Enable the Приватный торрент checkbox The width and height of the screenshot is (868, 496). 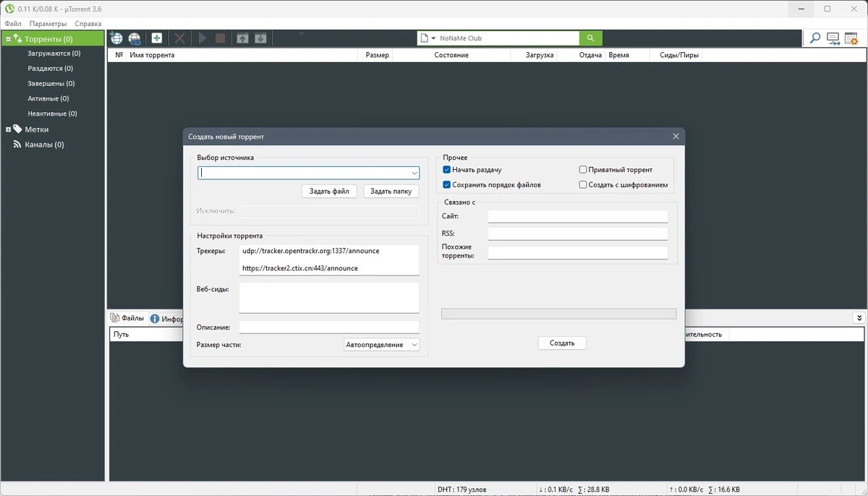click(x=583, y=170)
